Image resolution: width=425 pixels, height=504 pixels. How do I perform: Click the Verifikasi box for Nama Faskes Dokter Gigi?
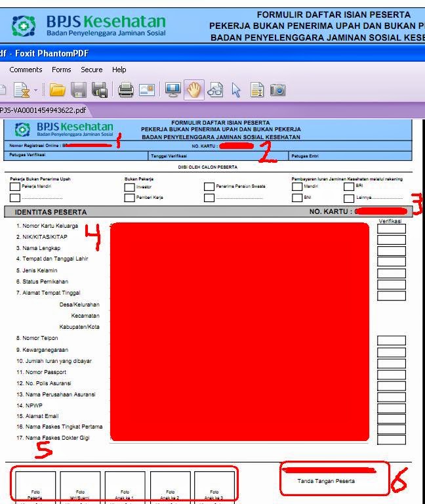click(392, 440)
